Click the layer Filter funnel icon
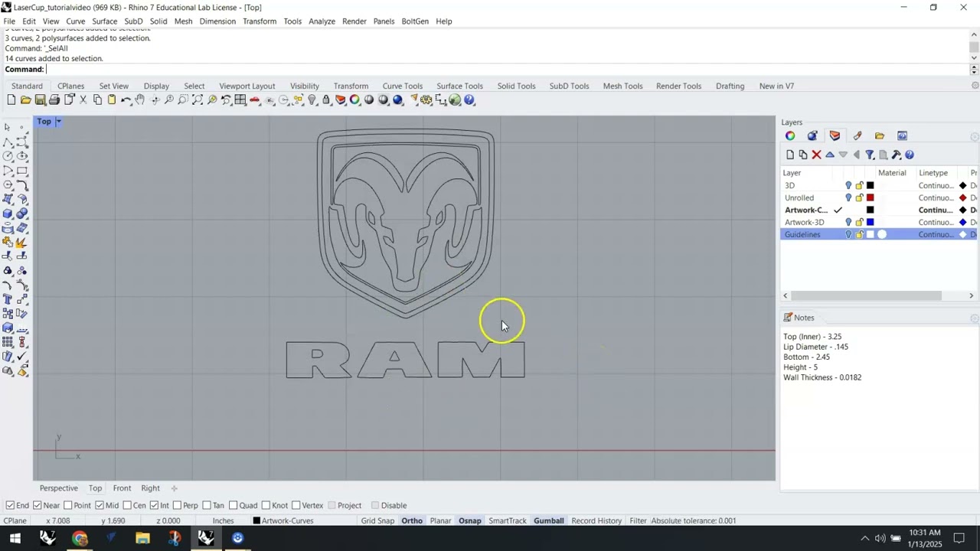980x551 pixels. pyautogui.click(x=870, y=155)
